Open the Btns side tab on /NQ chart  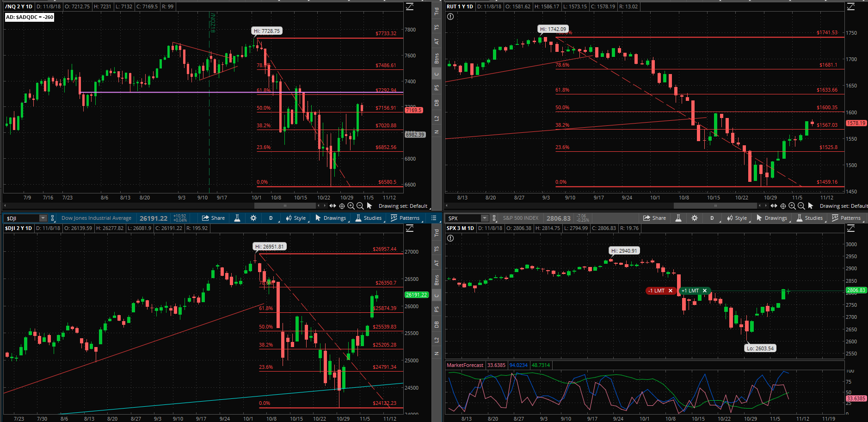click(x=437, y=58)
